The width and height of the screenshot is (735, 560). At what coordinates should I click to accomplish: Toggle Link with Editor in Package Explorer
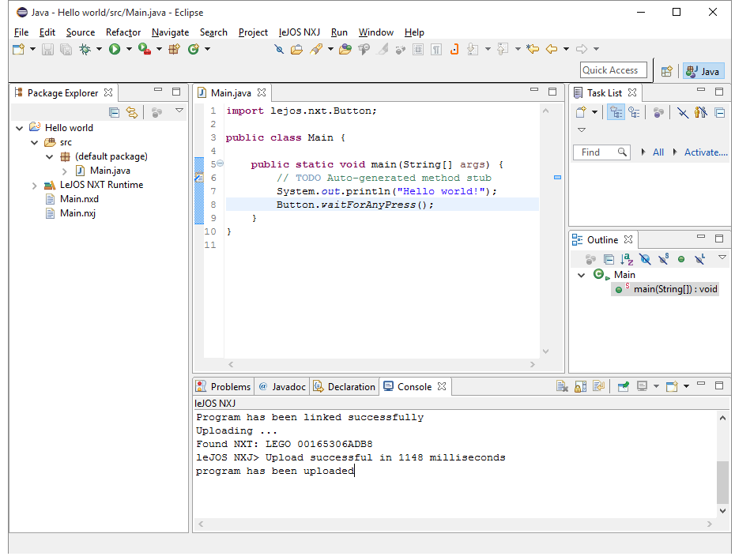point(132,113)
